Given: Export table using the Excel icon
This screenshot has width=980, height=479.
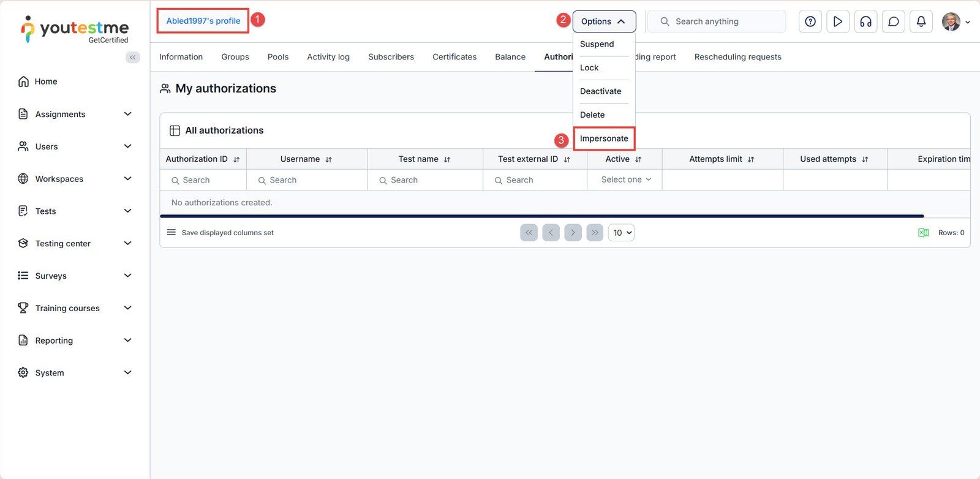Looking at the screenshot, I should 923,233.
